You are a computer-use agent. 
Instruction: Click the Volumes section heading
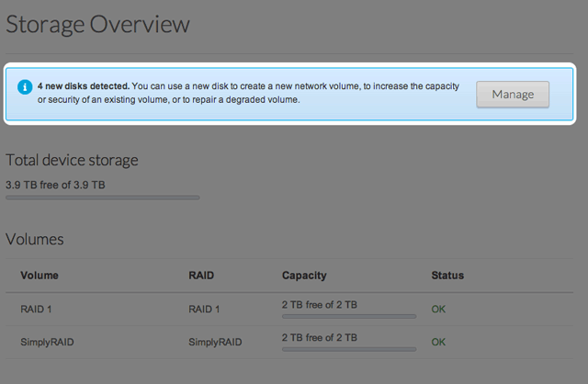coord(35,240)
